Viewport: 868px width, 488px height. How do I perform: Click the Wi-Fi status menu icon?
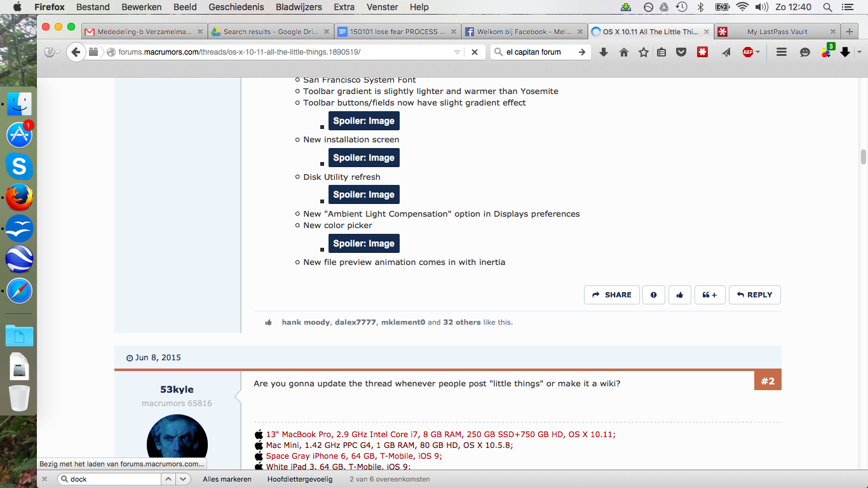coord(742,7)
